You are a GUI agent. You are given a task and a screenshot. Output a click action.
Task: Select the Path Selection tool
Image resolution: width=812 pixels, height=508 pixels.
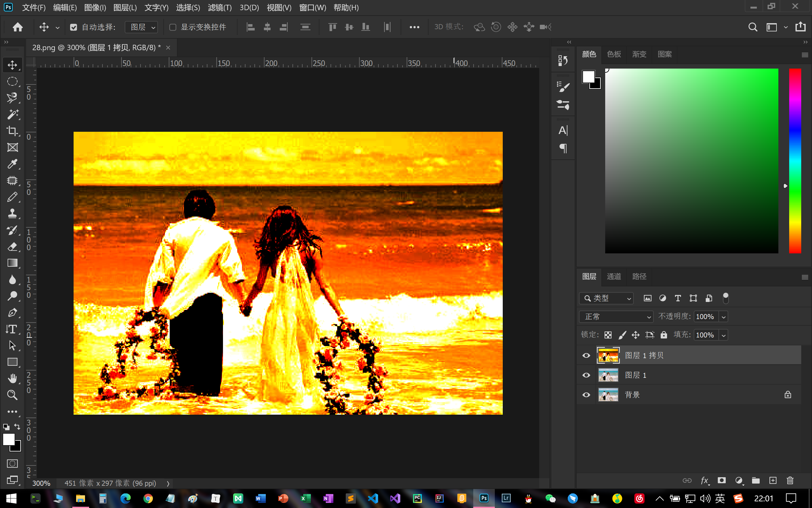point(12,345)
